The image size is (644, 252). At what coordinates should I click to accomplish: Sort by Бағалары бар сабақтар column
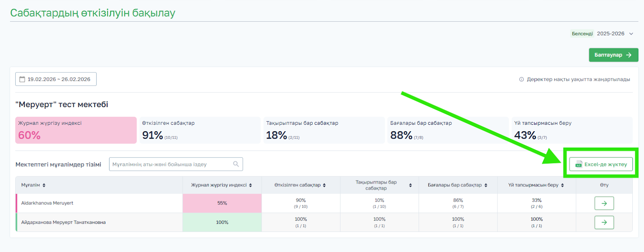[486, 185]
